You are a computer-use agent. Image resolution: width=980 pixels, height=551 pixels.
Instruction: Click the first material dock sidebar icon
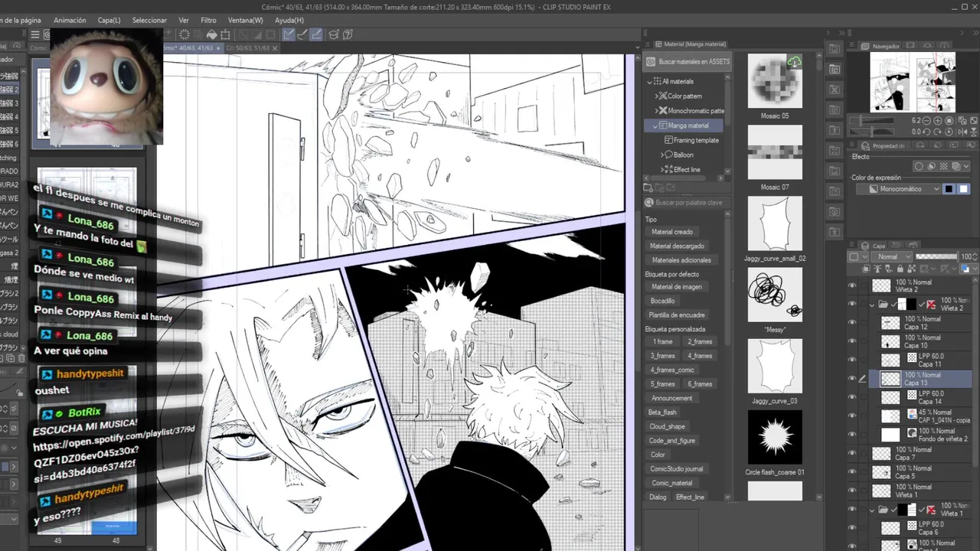[835, 49]
